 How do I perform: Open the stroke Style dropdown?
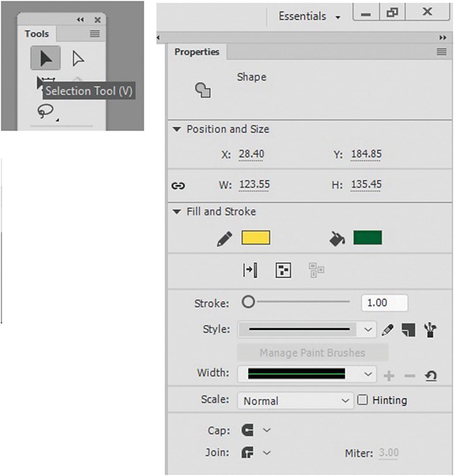pos(307,329)
